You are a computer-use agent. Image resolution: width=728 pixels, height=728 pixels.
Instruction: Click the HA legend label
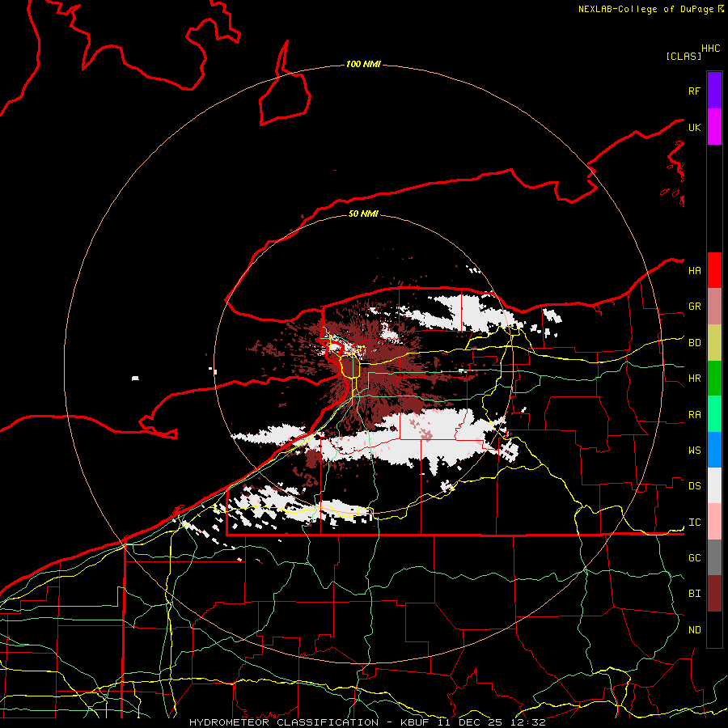(x=695, y=271)
